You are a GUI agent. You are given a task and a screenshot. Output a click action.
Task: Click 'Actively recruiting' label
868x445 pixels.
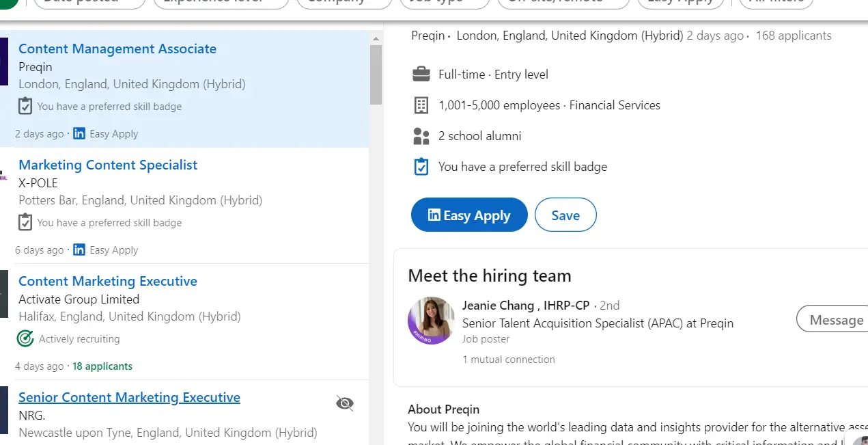coord(79,339)
